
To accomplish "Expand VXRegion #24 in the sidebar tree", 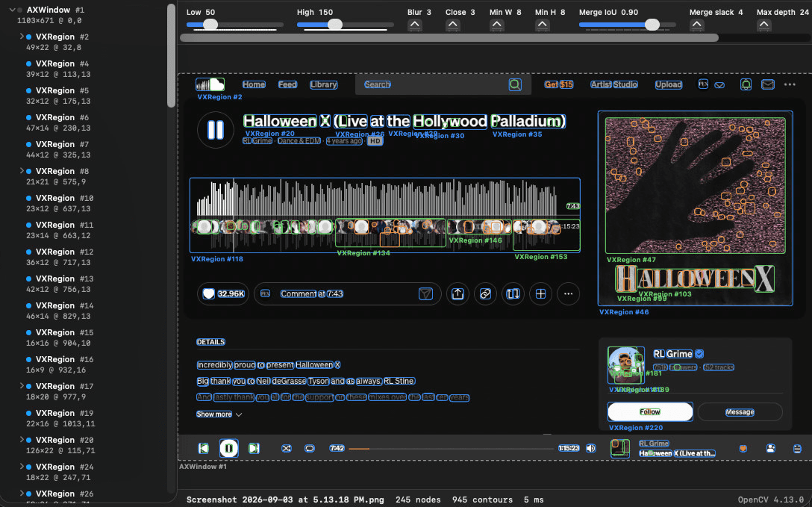I will (22, 466).
